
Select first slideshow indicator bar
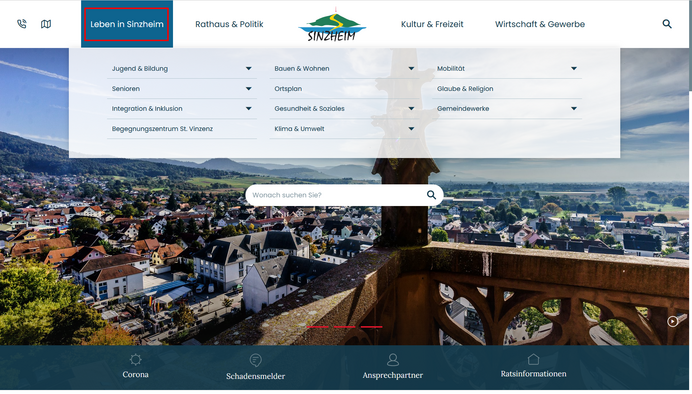point(318,327)
